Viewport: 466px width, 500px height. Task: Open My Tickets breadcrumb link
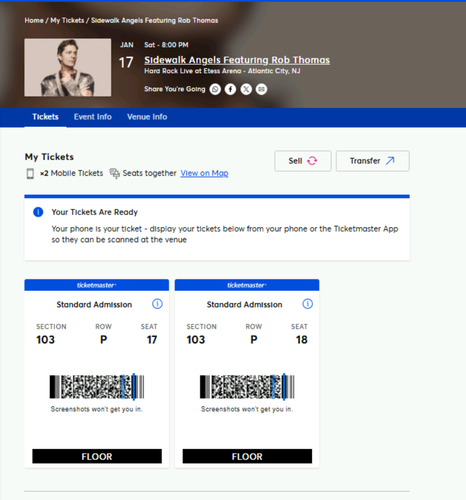coord(67,20)
